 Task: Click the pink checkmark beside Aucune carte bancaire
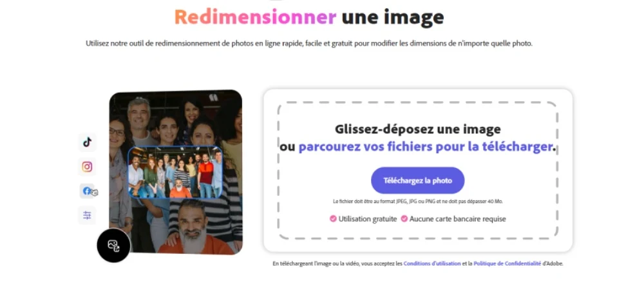(404, 219)
